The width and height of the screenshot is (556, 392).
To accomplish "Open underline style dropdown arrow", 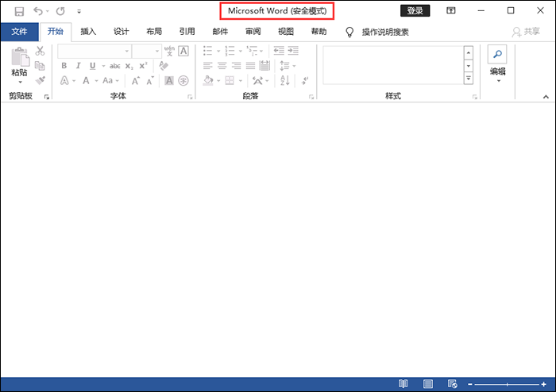I will tap(103, 66).
